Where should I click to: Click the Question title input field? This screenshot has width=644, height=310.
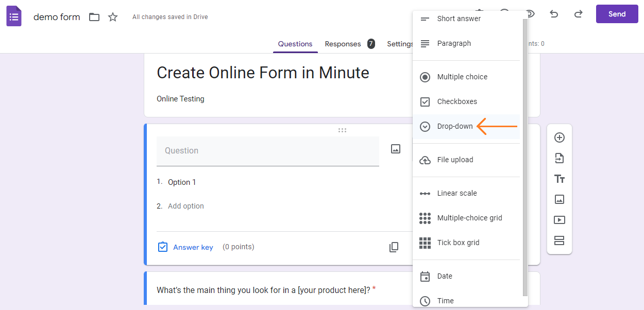tap(267, 151)
